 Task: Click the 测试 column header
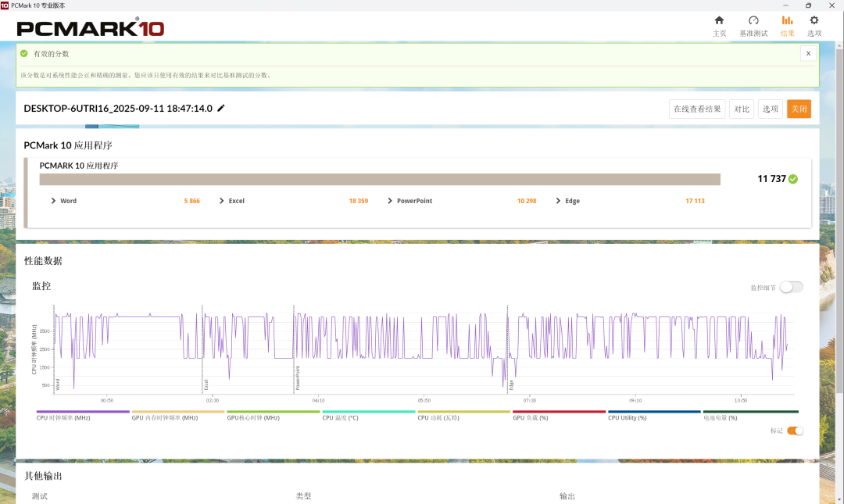tap(39, 496)
